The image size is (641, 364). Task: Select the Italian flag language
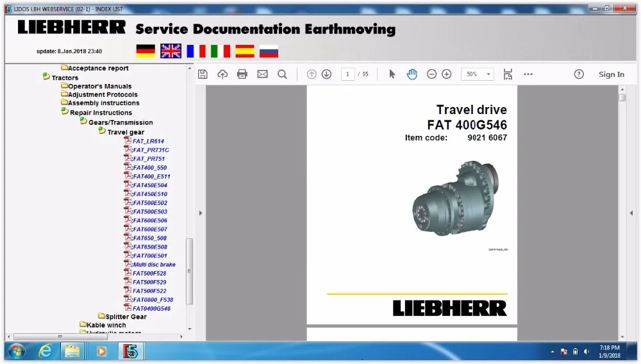pos(221,51)
